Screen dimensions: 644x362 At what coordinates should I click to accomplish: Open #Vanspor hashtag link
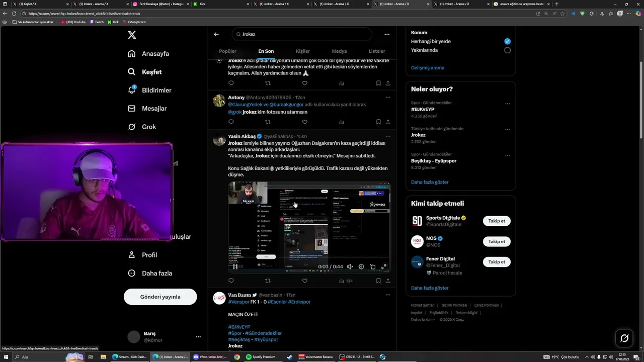[238, 302]
